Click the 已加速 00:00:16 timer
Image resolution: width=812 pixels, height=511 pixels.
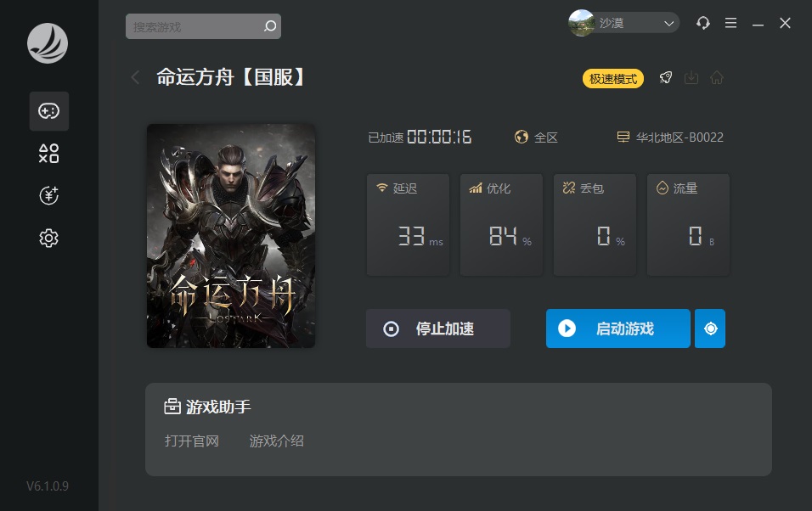[x=420, y=138]
